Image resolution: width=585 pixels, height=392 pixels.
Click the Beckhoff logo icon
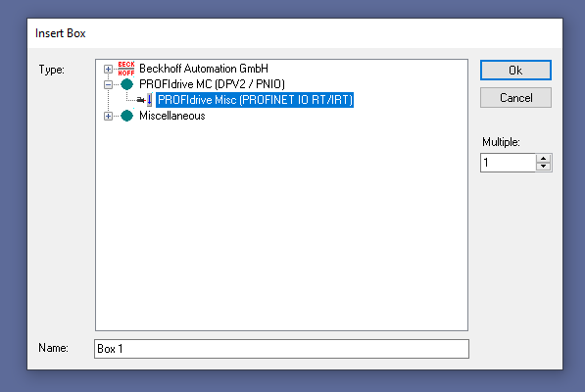coord(126,69)
